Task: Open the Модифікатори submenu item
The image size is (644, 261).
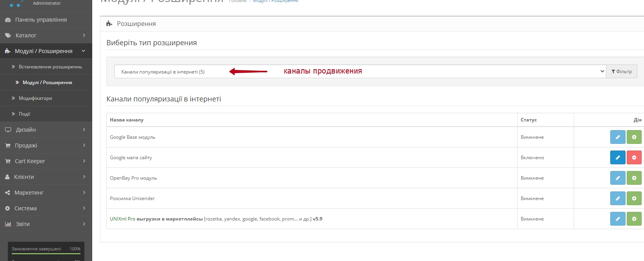Action: point(35,98)
